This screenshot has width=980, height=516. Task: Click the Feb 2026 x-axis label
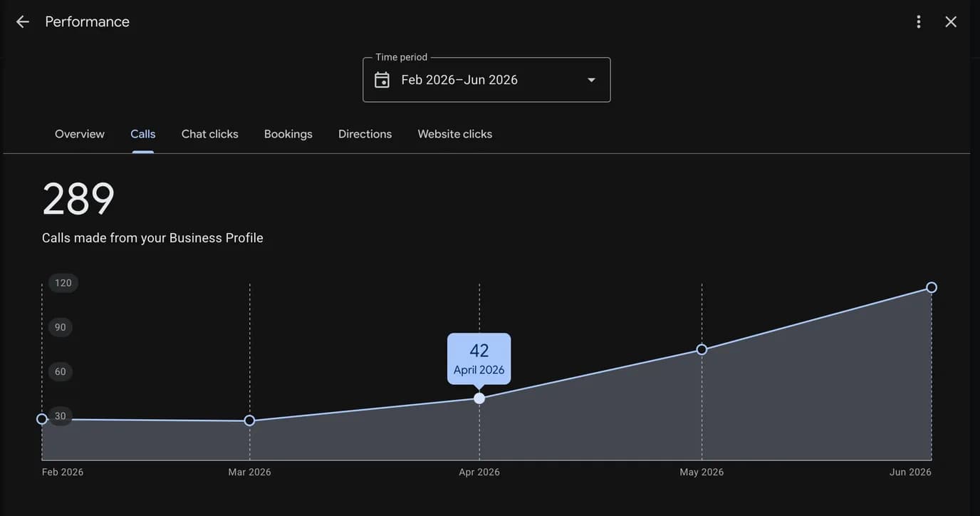coord(63,472)
